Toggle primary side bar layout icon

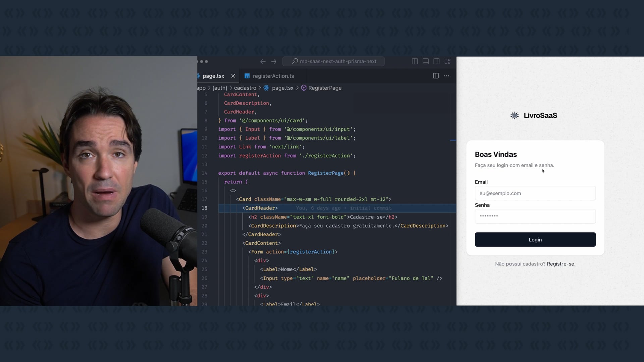click(415, 61)
